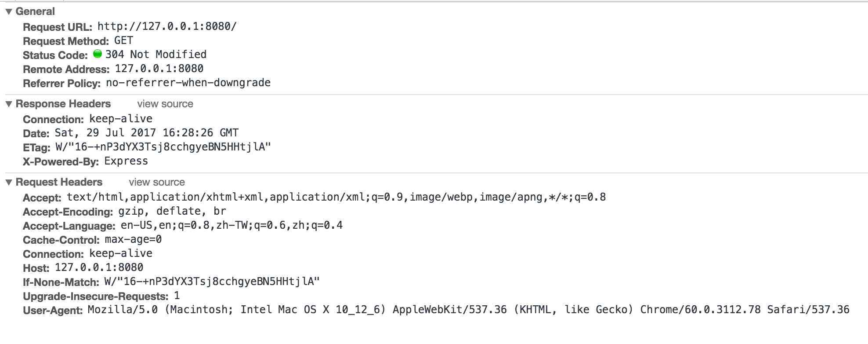
Task: Click the Referrer Policy value no-referrer-when-downgrade
Action: [x=188, y=83]
